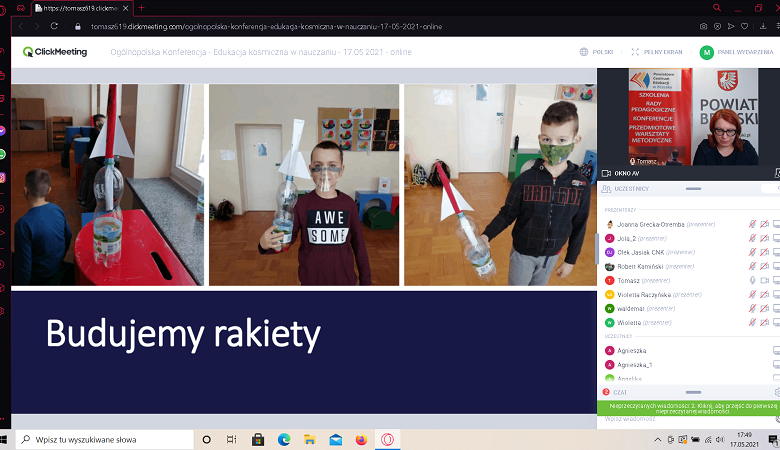Open browser downloads icon
This screenshot has height=450, width=780.
point(763,26)
